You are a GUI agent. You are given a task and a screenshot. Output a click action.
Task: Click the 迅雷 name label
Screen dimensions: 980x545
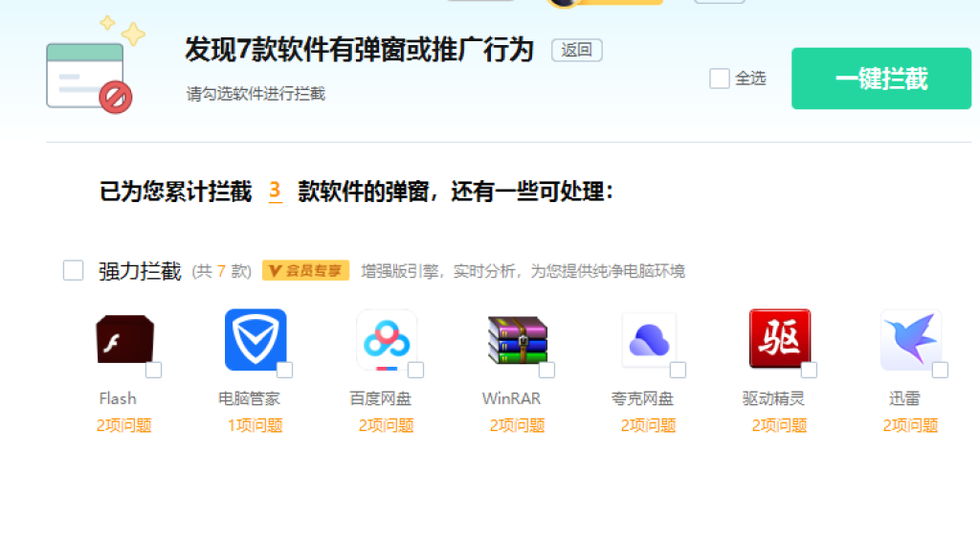click(904, 398)
